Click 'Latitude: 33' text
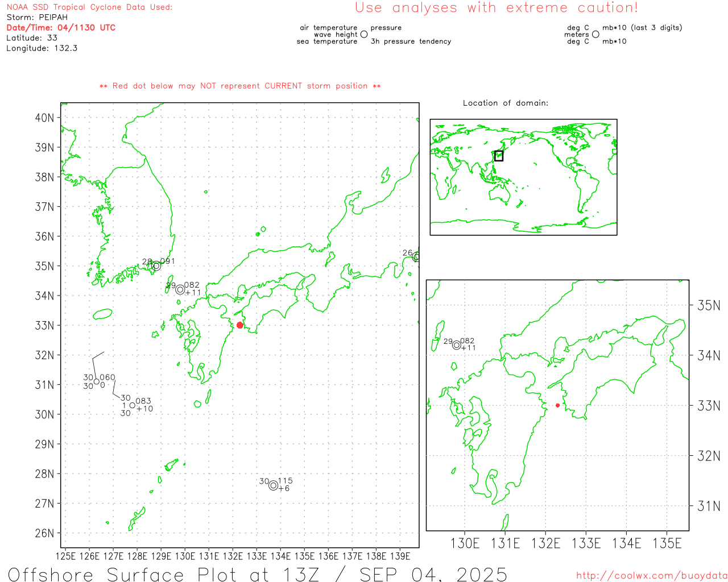 (32, 38)
